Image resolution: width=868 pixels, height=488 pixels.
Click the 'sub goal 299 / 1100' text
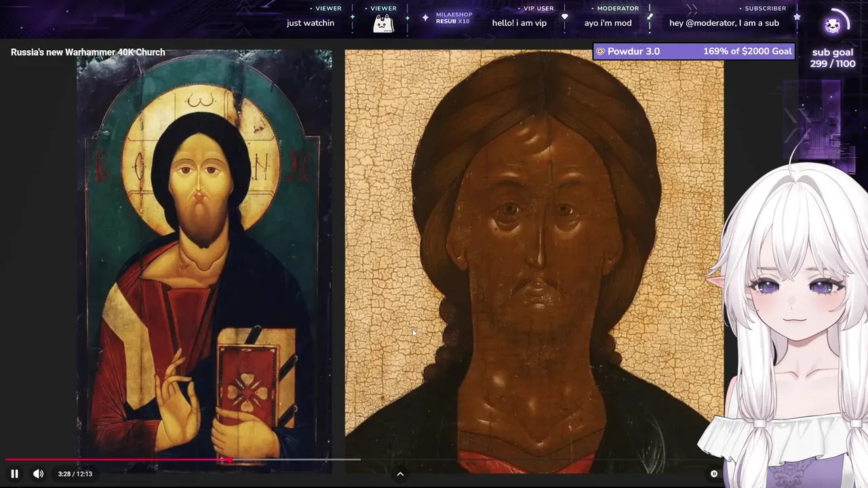pyautogui.click(x=833, y=58)
